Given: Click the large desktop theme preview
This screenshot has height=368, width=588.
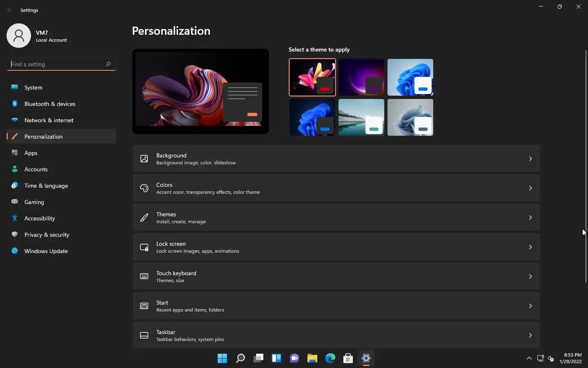Looking at the screenshot, I should pyautogui.click(x=200, y=92).
